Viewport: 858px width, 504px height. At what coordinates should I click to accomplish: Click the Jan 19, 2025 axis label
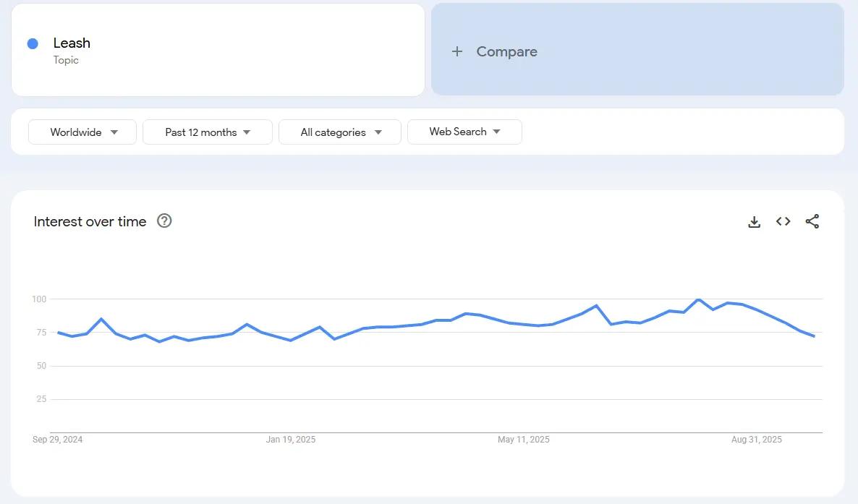[x=291, y=440]
